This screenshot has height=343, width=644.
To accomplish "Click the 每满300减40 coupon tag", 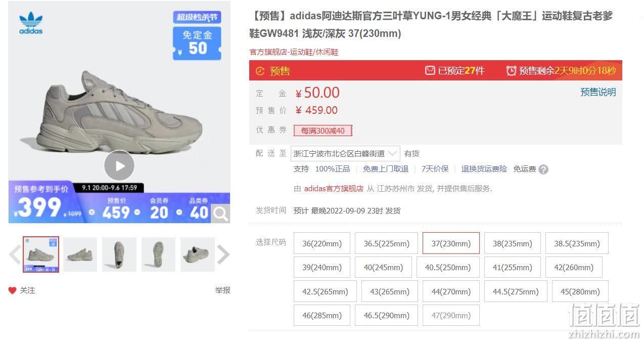I will [x=323, y=131].
